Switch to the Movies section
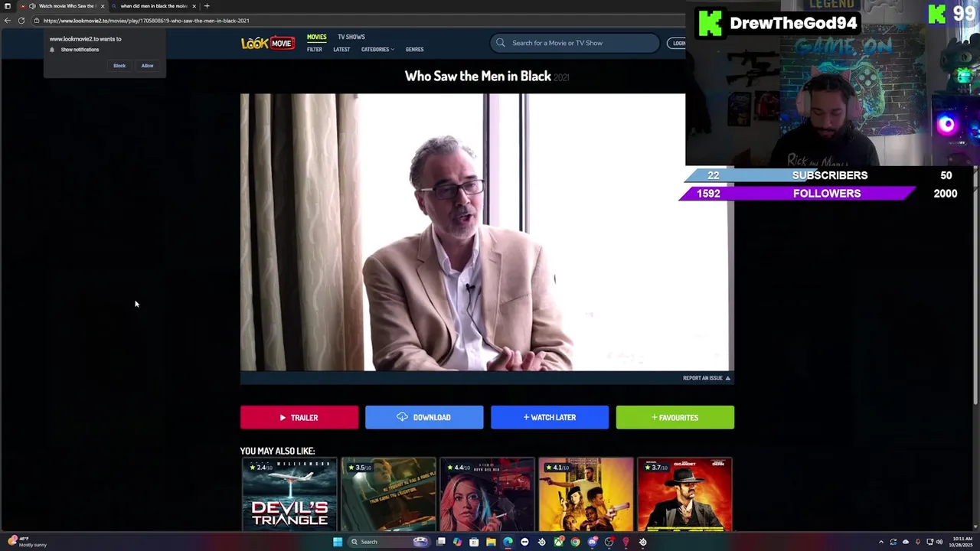Screen dimensions: 980x551 316,37
